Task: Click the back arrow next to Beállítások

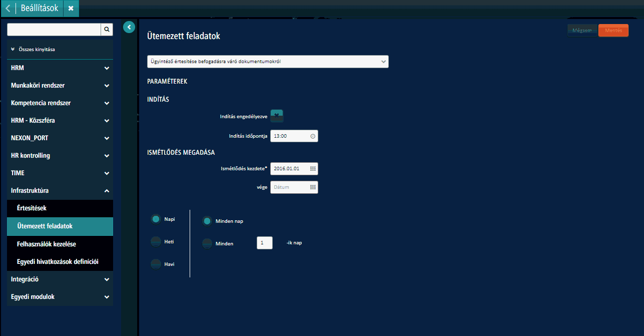Action: coord(8,9)
